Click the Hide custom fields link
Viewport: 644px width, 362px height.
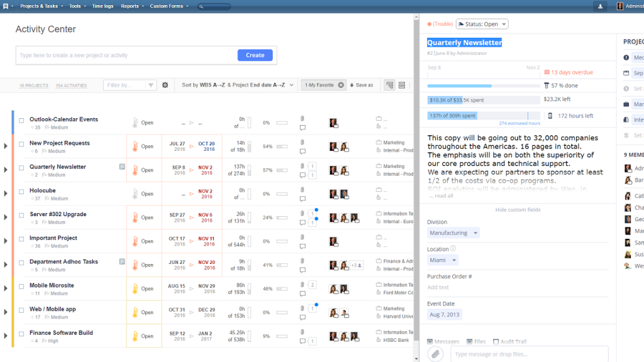point(518,210)
